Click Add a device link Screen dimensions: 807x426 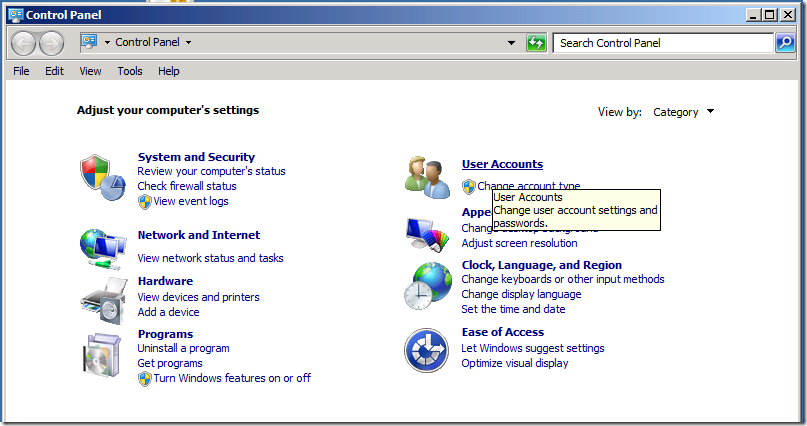(168, 312)
